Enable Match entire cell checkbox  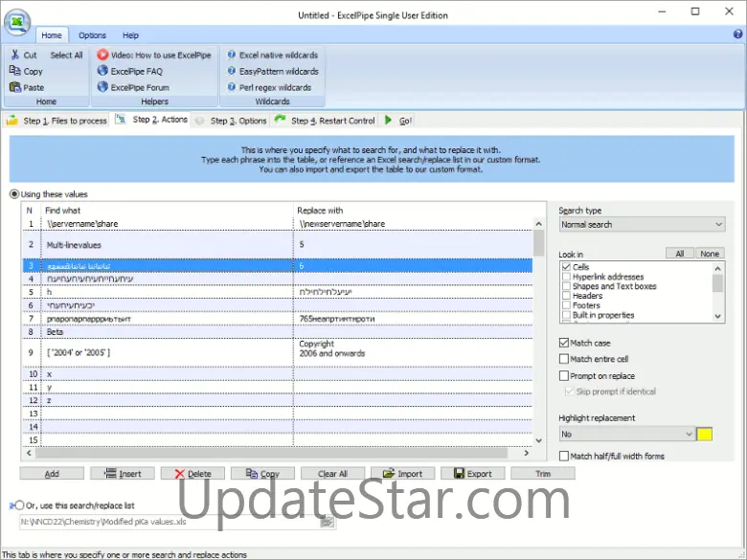(564, 359)
